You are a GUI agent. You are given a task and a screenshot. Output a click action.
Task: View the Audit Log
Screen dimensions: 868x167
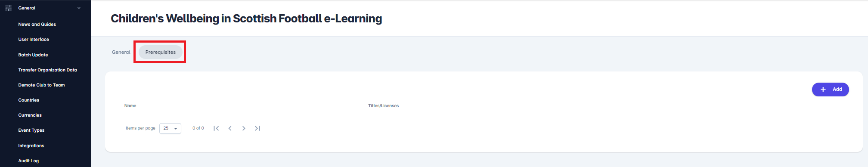click(x=28, y=161)
